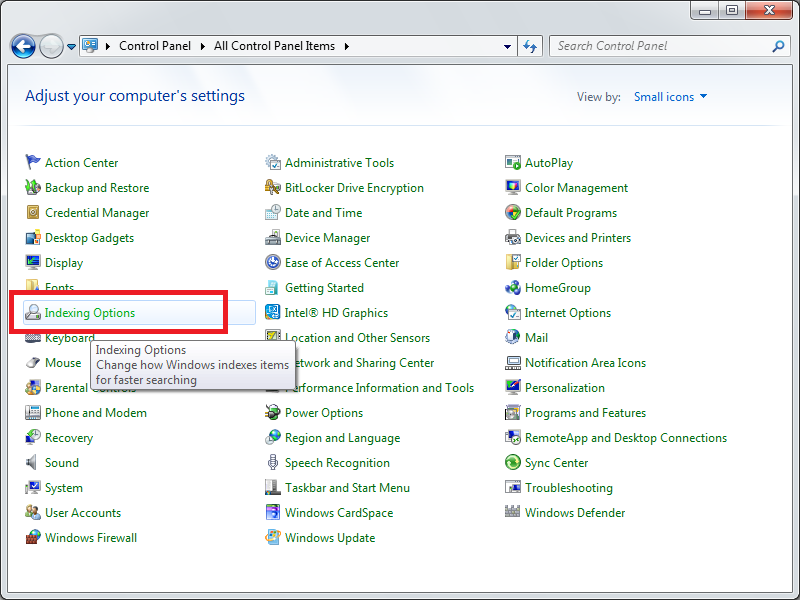Viewport: 800px width, 600px height.
Task: Open the Mail link
Action: [536, 338]
